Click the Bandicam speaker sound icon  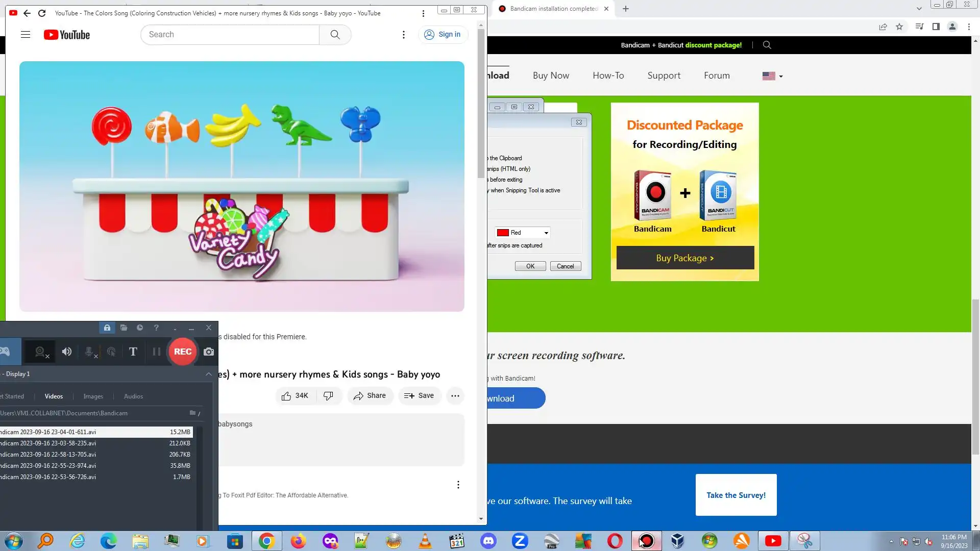click(67, 352)
